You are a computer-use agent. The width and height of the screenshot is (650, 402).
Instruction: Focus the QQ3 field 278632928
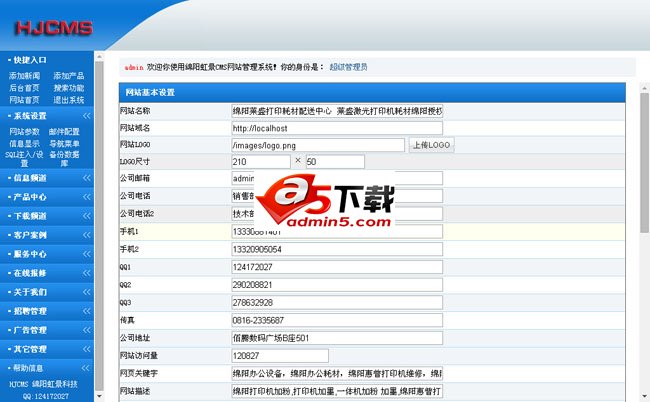point(337,303)
